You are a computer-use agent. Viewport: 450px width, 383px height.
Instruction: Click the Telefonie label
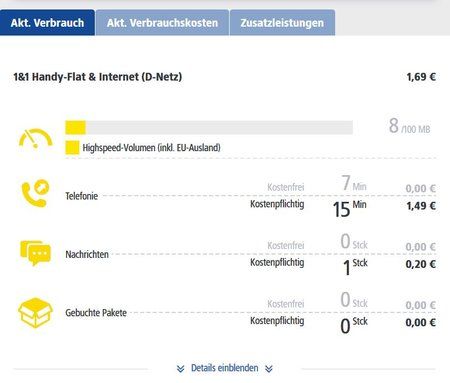tap(82, 196)
